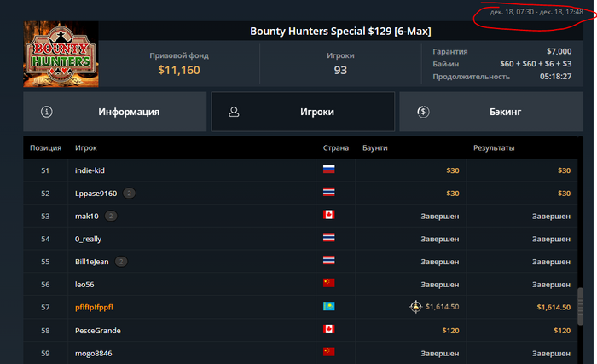Click Russian flag icon for indie-kid

(x=328, y=170)
